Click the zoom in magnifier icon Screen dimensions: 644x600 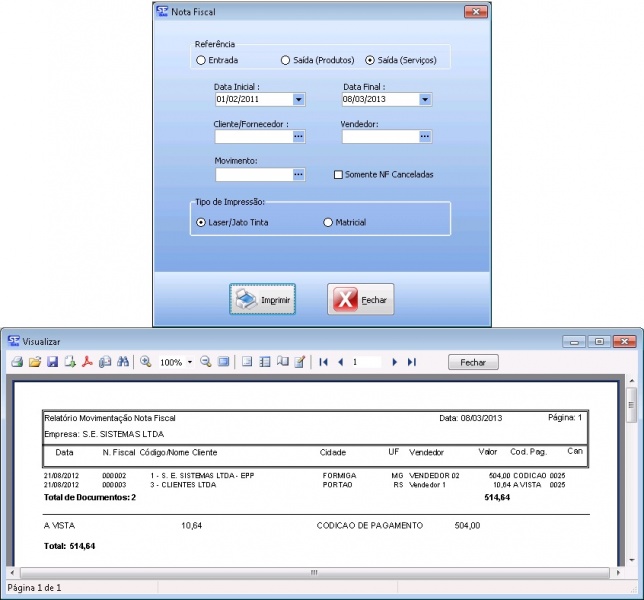click(146, 362)
